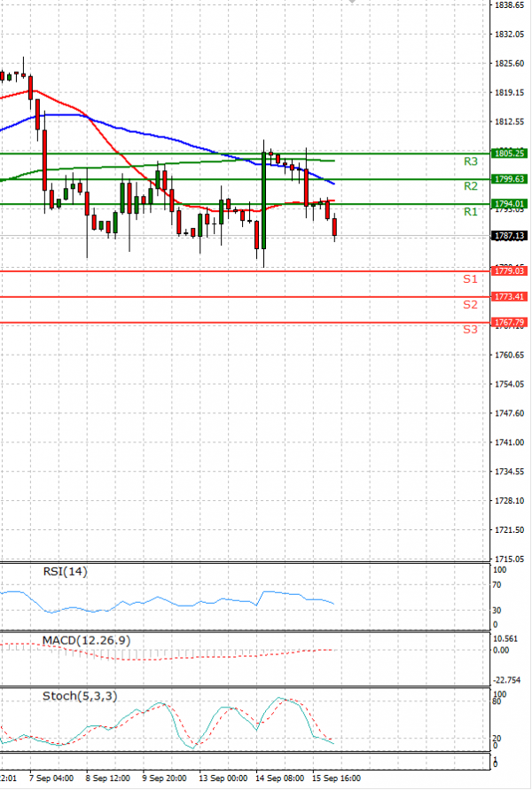The height and width of the screenshot is (790, 532).
Task: Click the green 1805.25 price tag
Action: pos(509,153)
